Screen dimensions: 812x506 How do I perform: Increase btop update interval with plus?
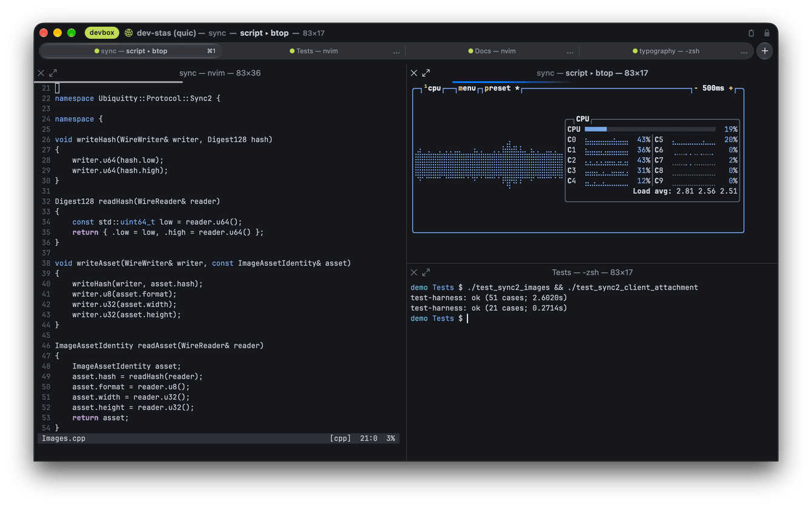click(x=731, y=88)
